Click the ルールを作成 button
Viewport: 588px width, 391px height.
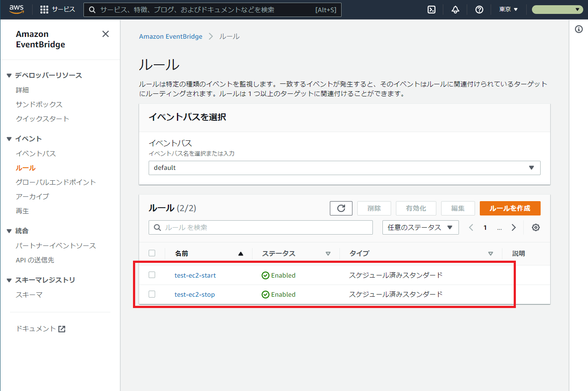(x=510, y=208)
